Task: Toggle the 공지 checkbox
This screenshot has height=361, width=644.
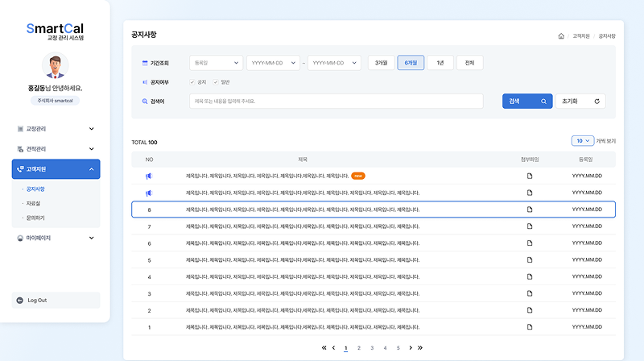Action: click(192, 82)
